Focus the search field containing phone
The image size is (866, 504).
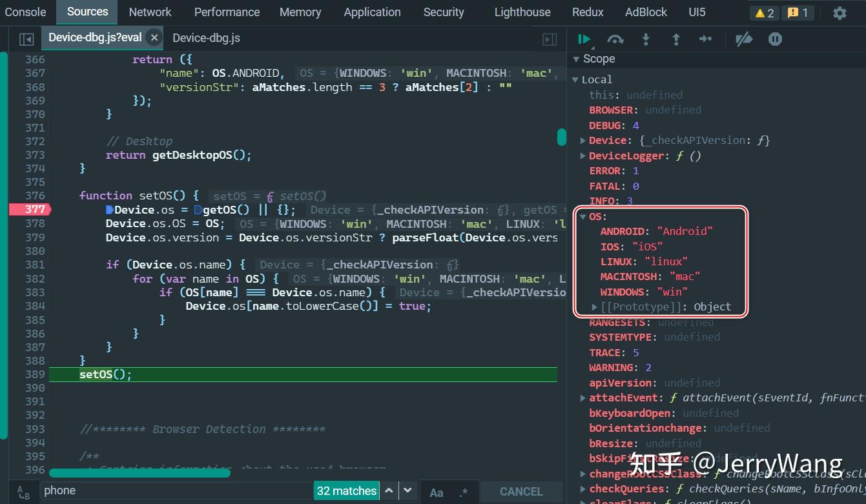pos(178,491)
